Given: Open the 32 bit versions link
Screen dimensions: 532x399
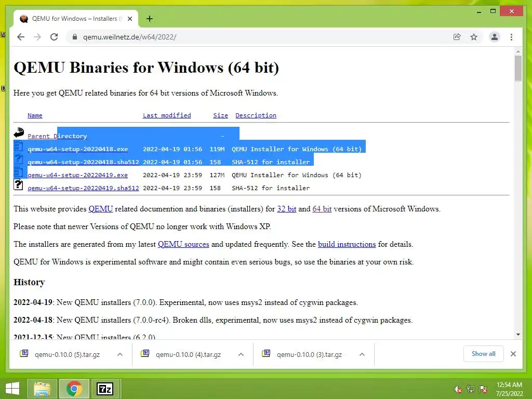Looking at the screenshot, I should pos(287,209).
